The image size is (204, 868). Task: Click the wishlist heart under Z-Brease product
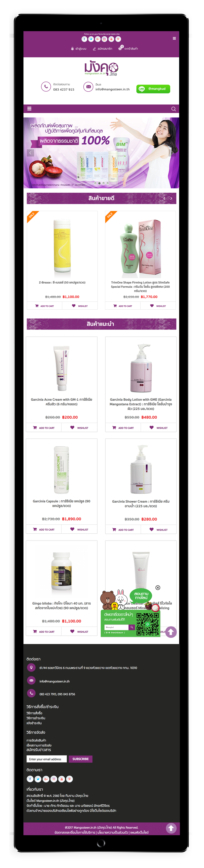click(x=74, y=306)
